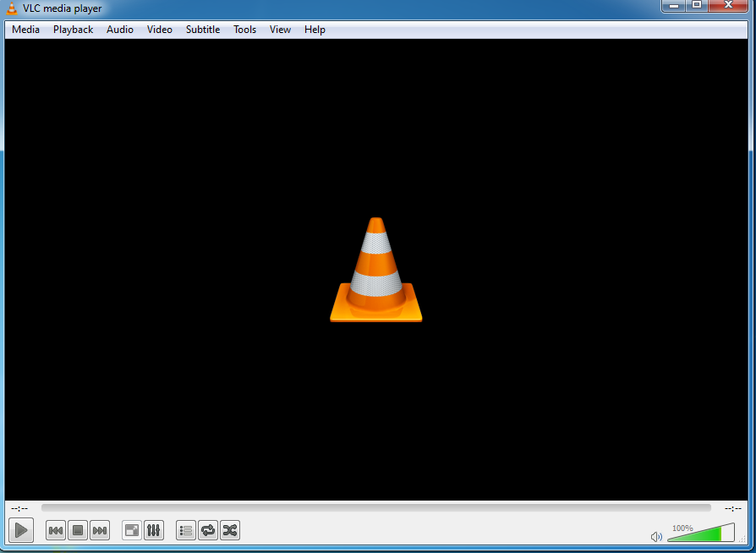The width and height of the screenshot is (756, 553).
Task: Skip to previous media track
Action: (56, 530)
